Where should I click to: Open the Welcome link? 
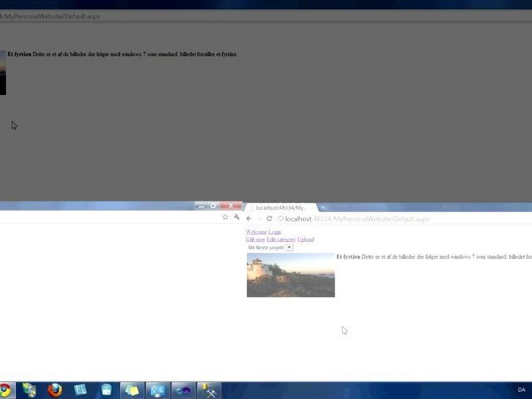click(x=256, y=232)
